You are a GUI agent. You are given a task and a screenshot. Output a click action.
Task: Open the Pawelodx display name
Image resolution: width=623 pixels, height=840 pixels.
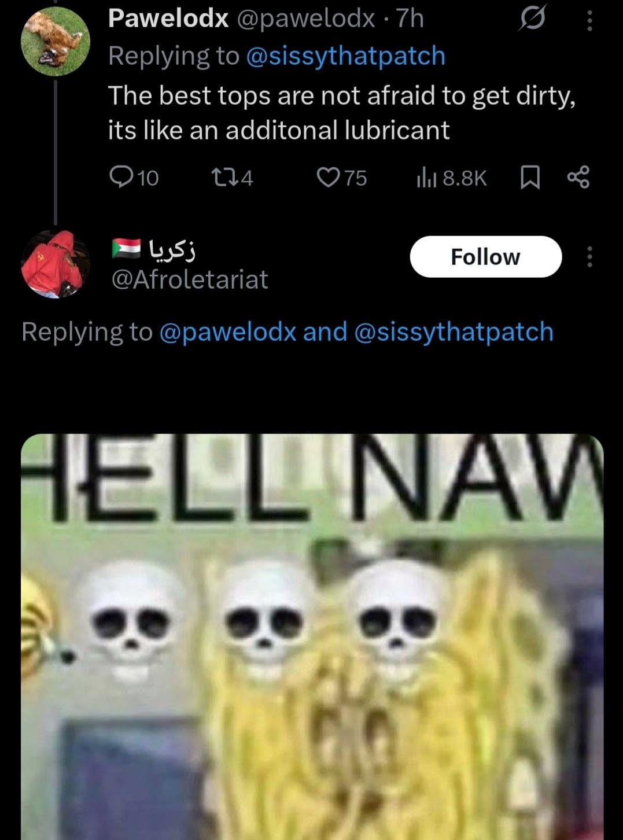168,19
